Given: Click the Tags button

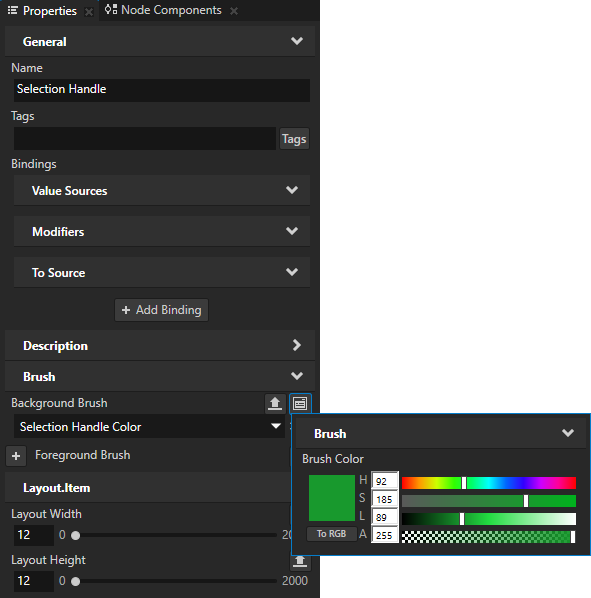Looking at the screenshot, I should 294,139.
